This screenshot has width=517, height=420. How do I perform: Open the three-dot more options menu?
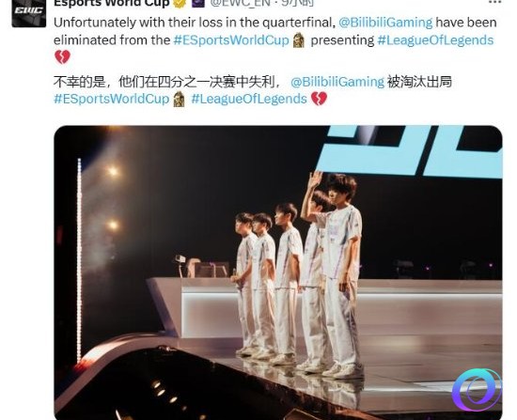pos(494,2)
